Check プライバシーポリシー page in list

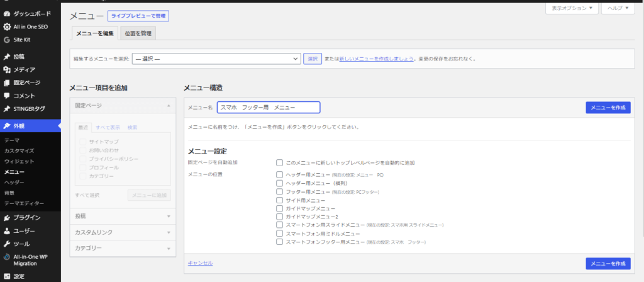[83, 159]
